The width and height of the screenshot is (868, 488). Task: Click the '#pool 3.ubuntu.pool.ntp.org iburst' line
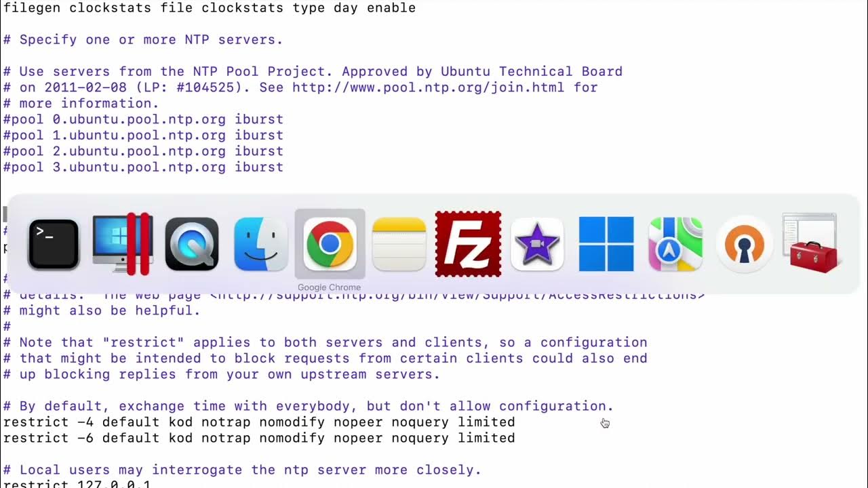[143, 167]
